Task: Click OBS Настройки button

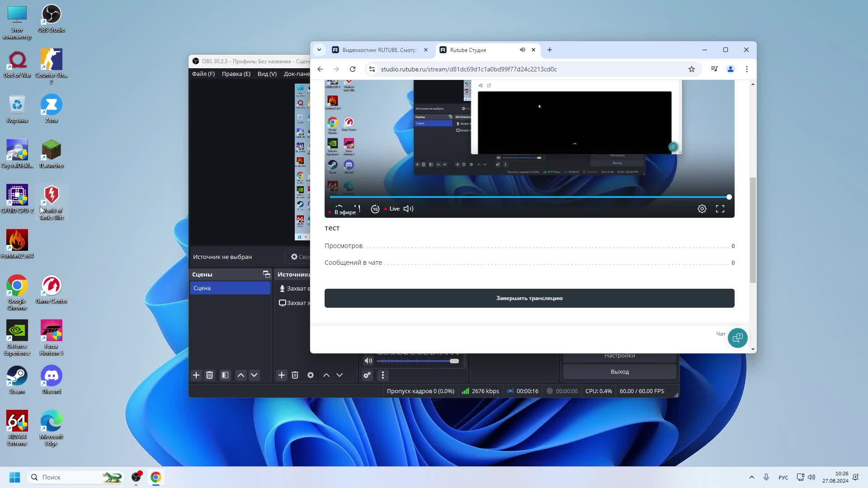Action: pyautogui.click(x=619, y=356)
